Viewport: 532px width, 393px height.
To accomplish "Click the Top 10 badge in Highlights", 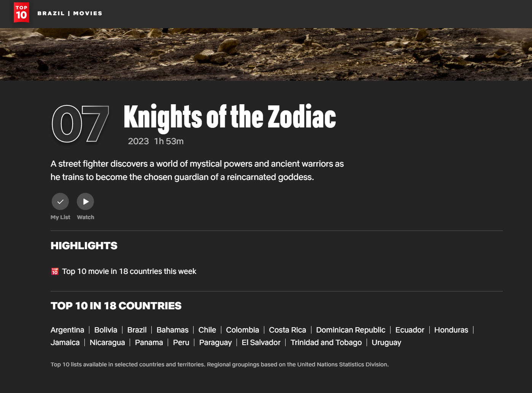I will click(x=55, y=271).
